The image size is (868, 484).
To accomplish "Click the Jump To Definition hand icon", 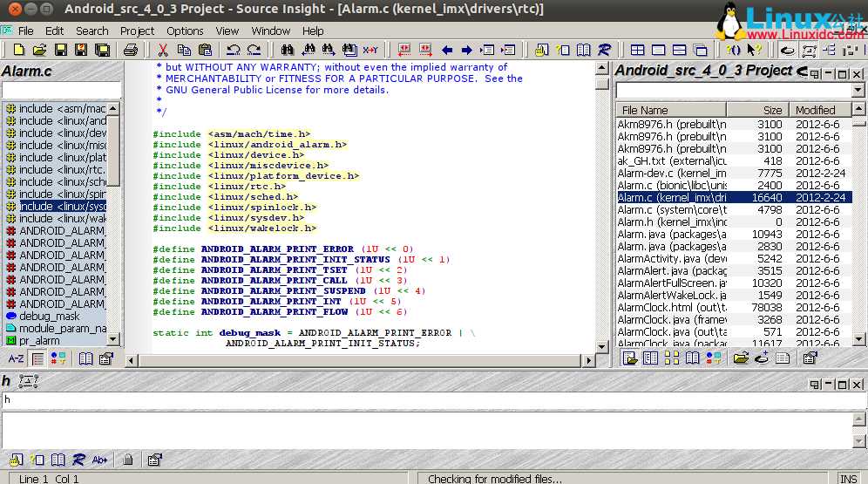I will [541, 50].
